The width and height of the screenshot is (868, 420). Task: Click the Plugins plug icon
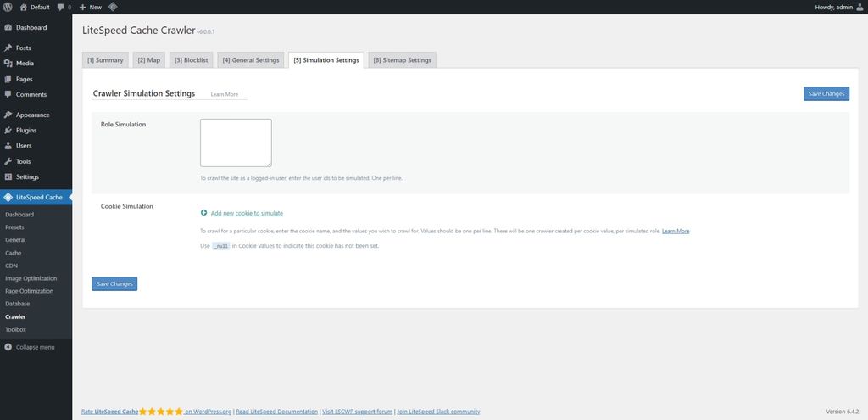click(8, 131)
